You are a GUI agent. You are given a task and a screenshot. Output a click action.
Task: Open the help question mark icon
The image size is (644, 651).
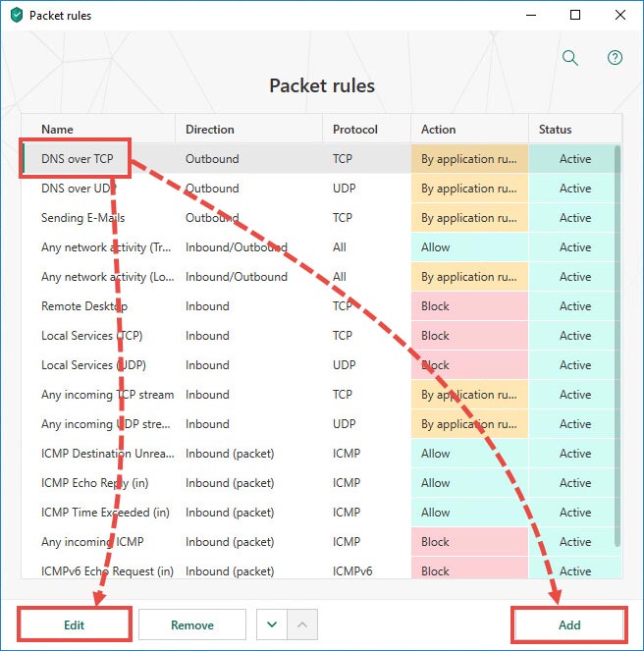click(x=615, y=58)
